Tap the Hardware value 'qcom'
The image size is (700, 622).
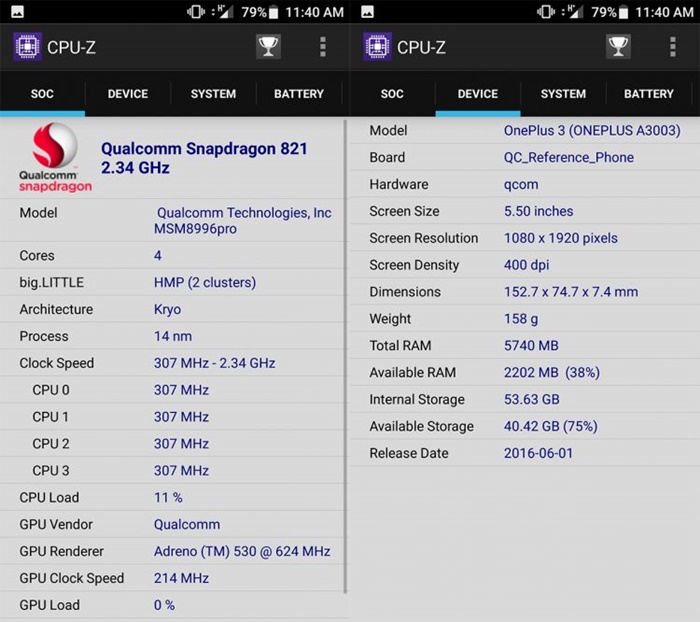click(x=521, y=184)
